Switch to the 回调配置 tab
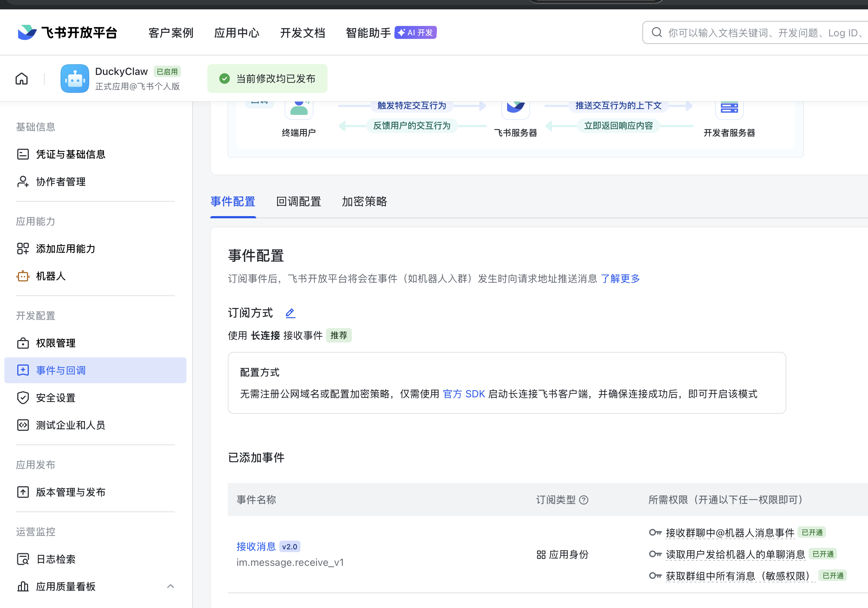Image resolution: width=868 pixels, height=608 pixels. [x=298, y=202]
